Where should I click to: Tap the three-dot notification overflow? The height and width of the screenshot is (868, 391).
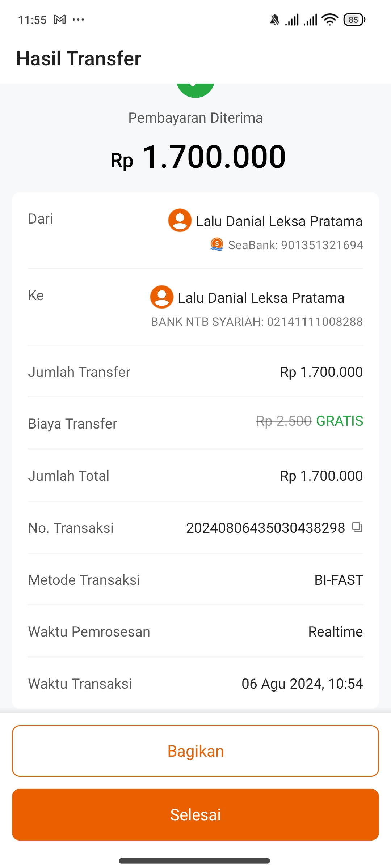(78, 20)
